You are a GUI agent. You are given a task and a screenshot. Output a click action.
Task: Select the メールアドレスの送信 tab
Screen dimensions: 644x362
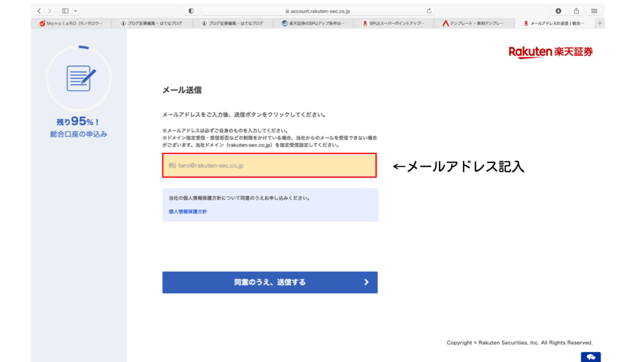(555, 24)
